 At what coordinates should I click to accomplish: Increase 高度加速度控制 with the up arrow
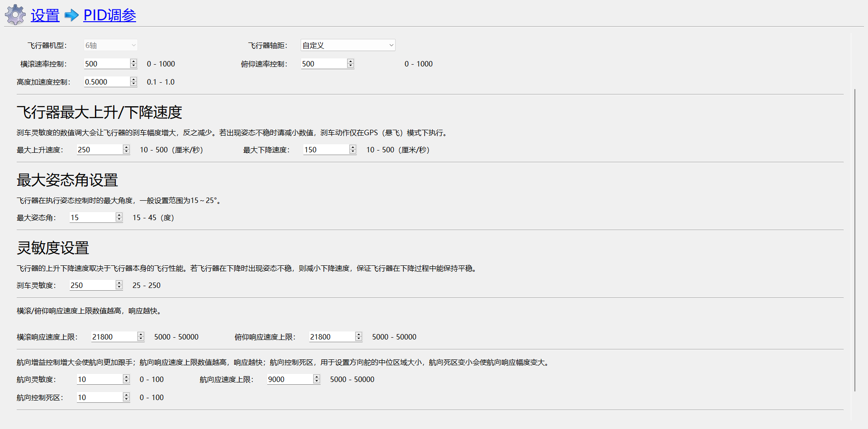point(133,80)
